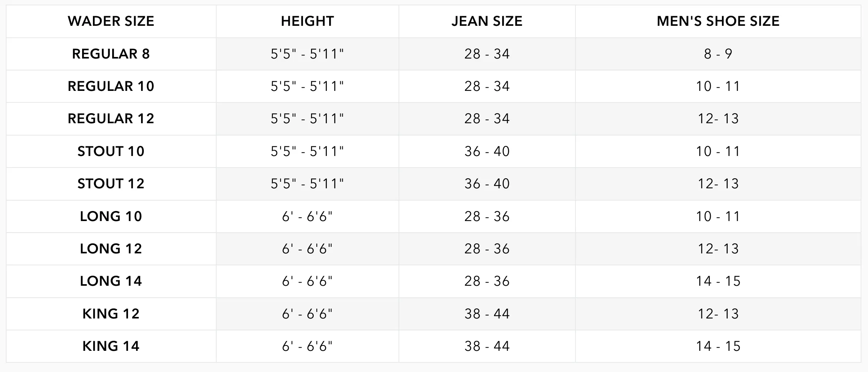Image resolution: width=868 pixels, height=372 pixels.
Task: Click the jean size cell for STOUT 10
Action: point(487,151)
